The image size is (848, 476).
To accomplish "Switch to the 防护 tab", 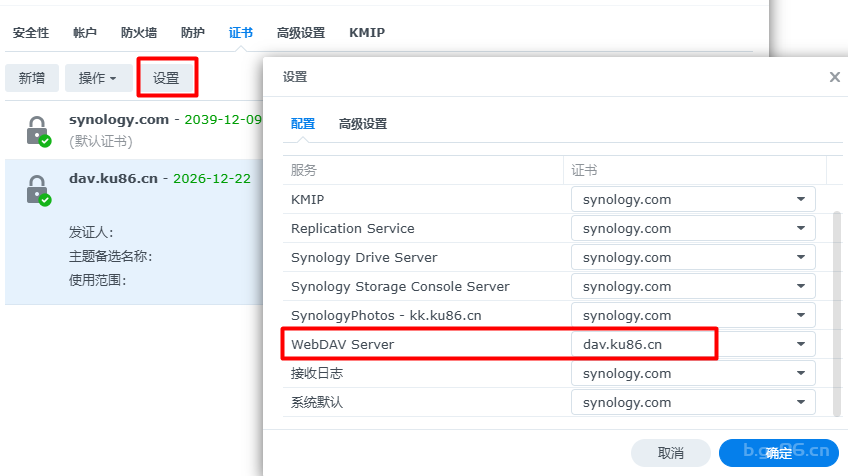I will pyautogui.click(x=193, y=33).
